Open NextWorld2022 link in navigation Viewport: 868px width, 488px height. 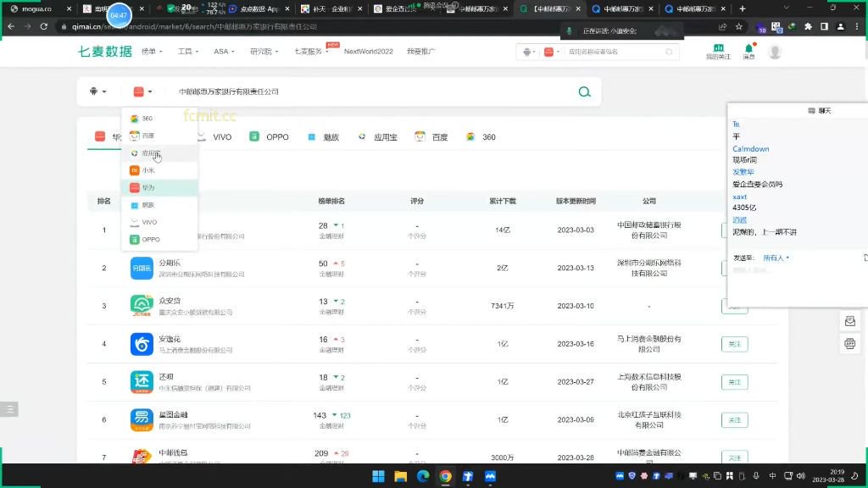point(368,52)
